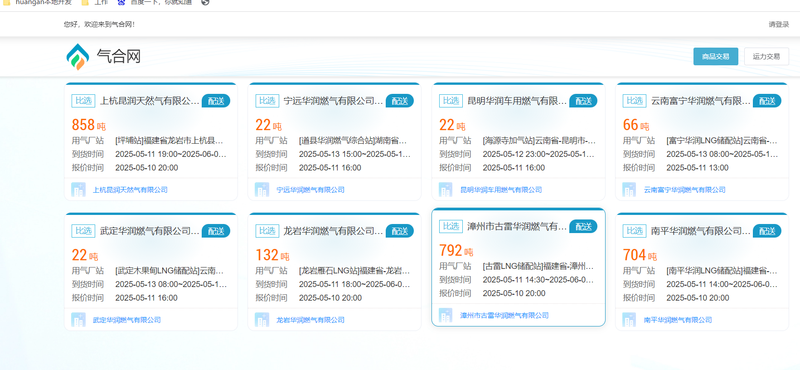
Task: Click card title 云南富宁华润燃气有限...
Action: pyautogui.click(x=701, y=101)
